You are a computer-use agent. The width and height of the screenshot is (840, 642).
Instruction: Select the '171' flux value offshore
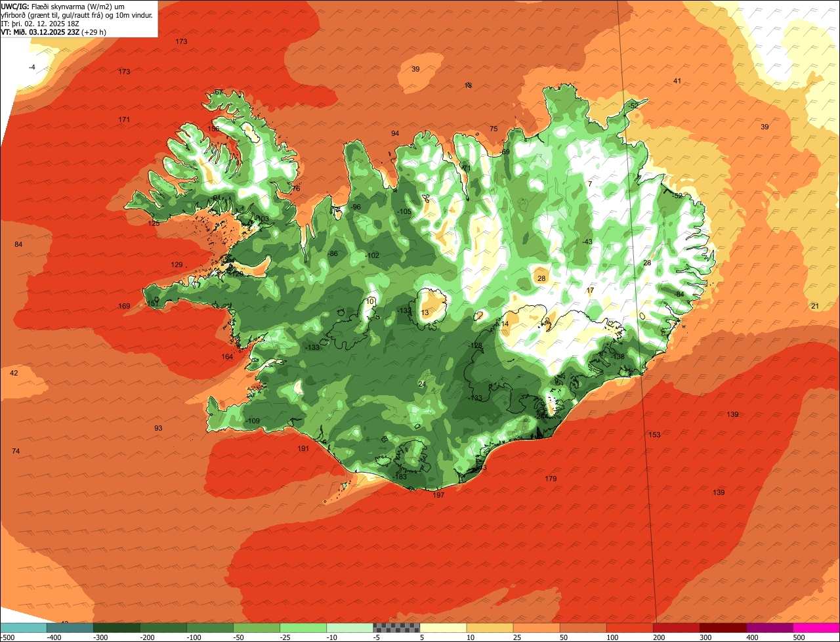click(x=124, y=119)
